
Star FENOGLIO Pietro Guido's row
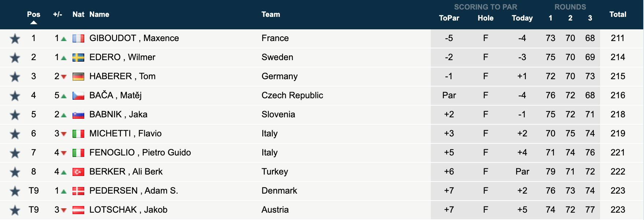tap(15, 153)
